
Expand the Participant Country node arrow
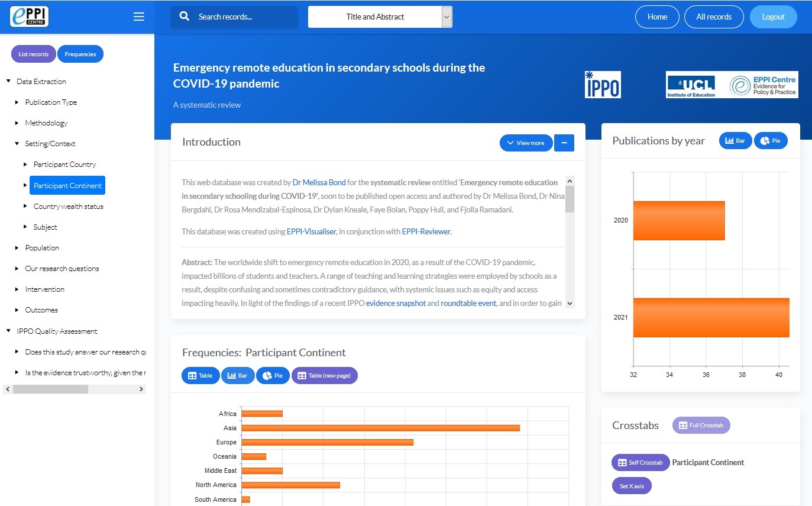[25, 165]
